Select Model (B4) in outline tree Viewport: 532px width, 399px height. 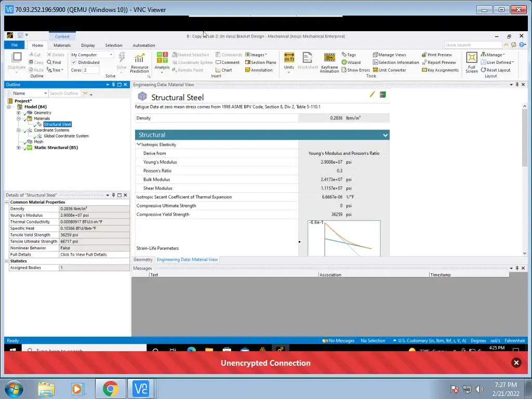[35, 107]
